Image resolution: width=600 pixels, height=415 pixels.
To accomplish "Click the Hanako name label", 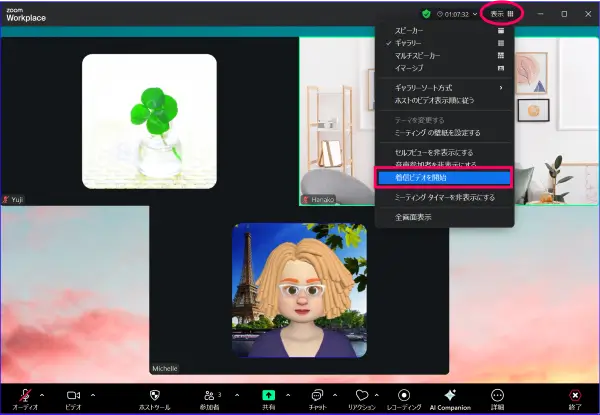I will click(x=323, y=200).
